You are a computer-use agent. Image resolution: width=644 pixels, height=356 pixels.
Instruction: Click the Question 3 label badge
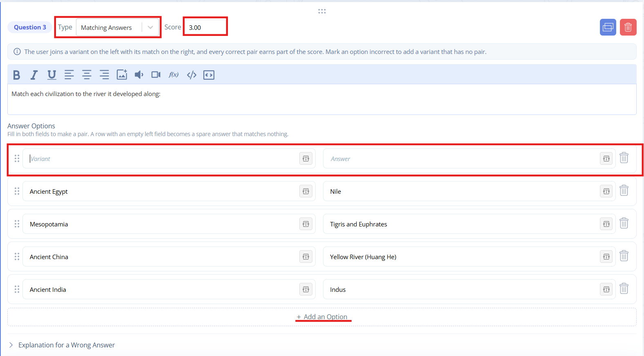(30, 27)
